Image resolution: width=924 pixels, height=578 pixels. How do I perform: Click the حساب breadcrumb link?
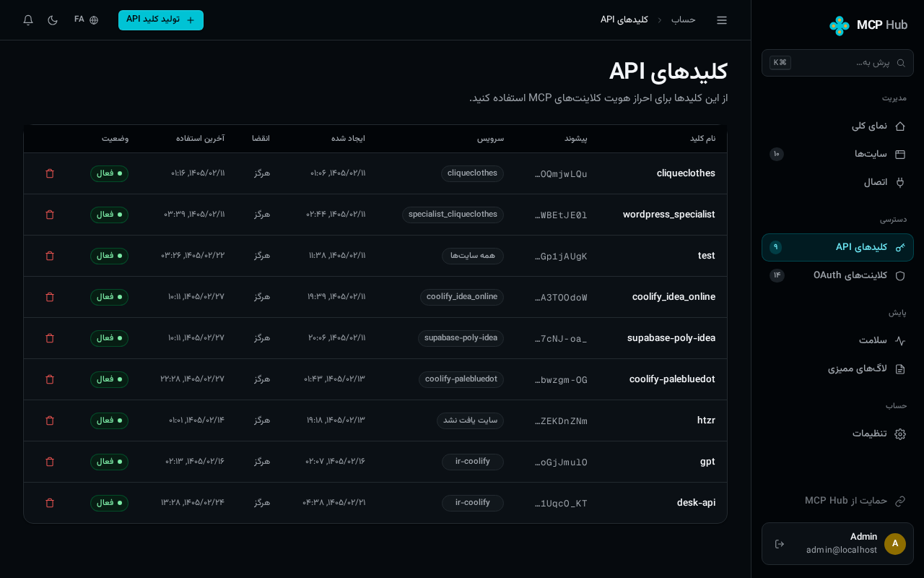point(684,20)
